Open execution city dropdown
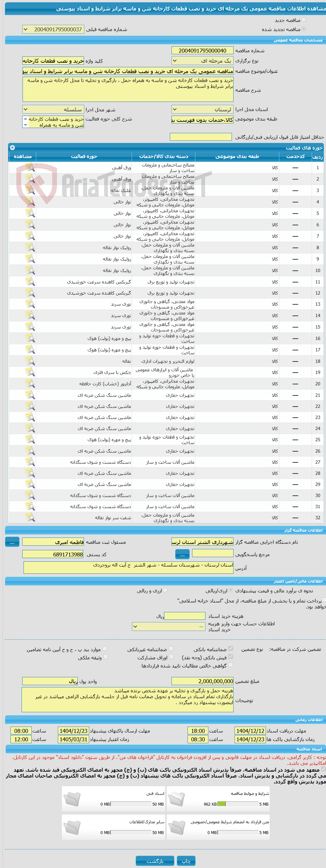The image size is (326, 868). click(x=53, y=109)
